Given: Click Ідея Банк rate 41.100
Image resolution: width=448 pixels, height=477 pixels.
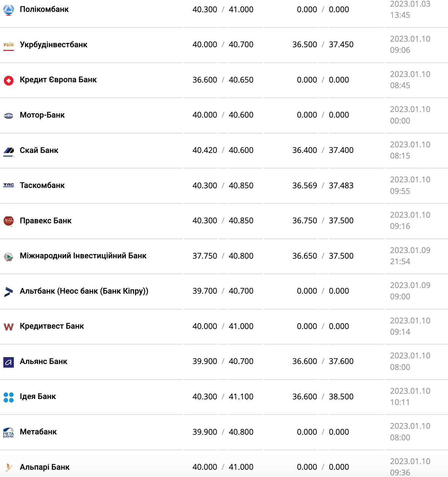Looking at the screenshot, I should pos(241,396).
